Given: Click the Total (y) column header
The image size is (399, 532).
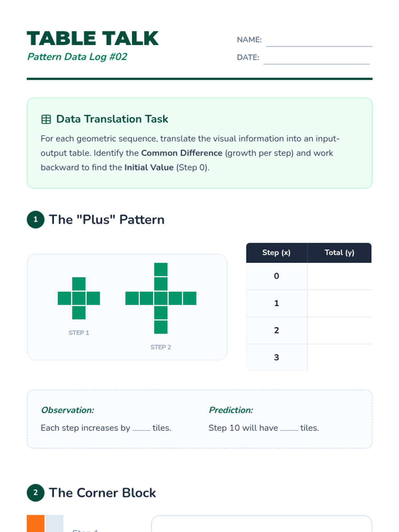Looking at the screenshot, I should click(x=339, y=253).
